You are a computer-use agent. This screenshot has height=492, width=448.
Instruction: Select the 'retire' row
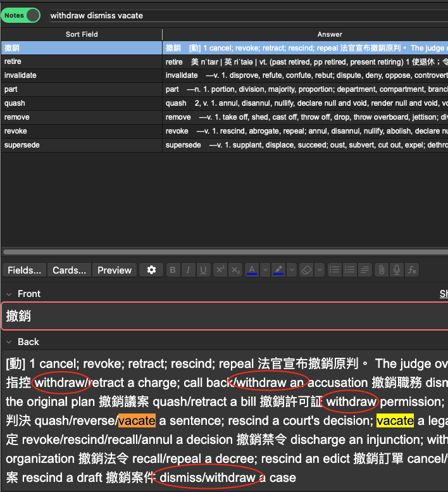click(82, 61)
